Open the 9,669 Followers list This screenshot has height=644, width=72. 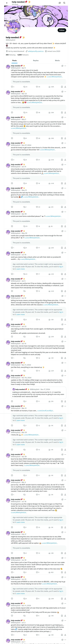(23, 55)
